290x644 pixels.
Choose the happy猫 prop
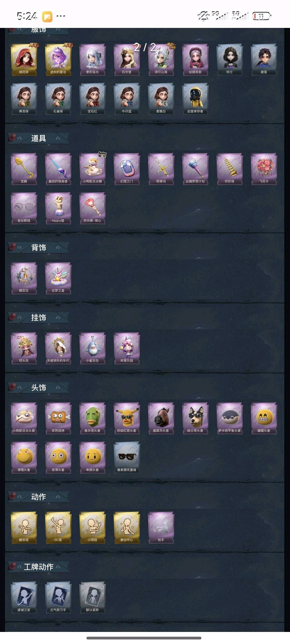(58, 208)
